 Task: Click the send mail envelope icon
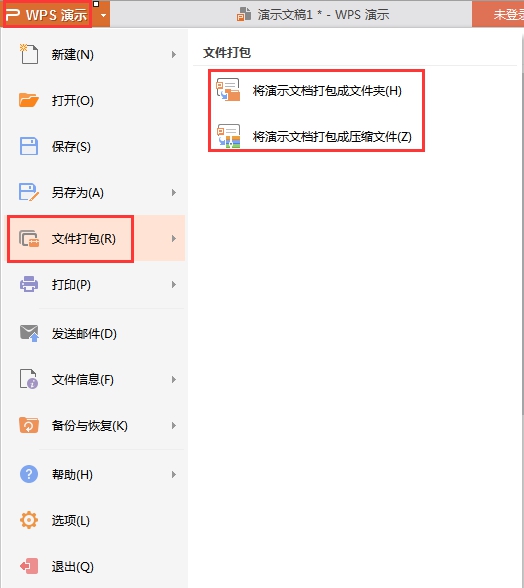(x=29, y=333)
